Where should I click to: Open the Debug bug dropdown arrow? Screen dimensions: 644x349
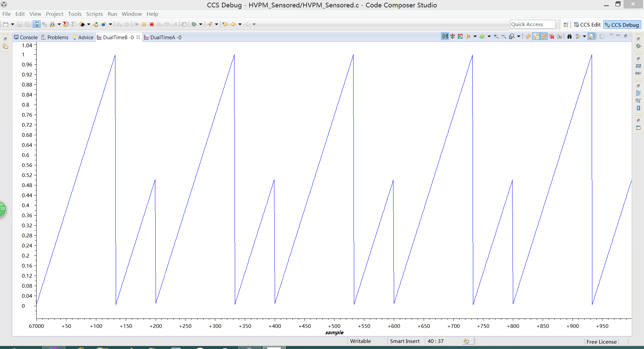pos(201,24)
